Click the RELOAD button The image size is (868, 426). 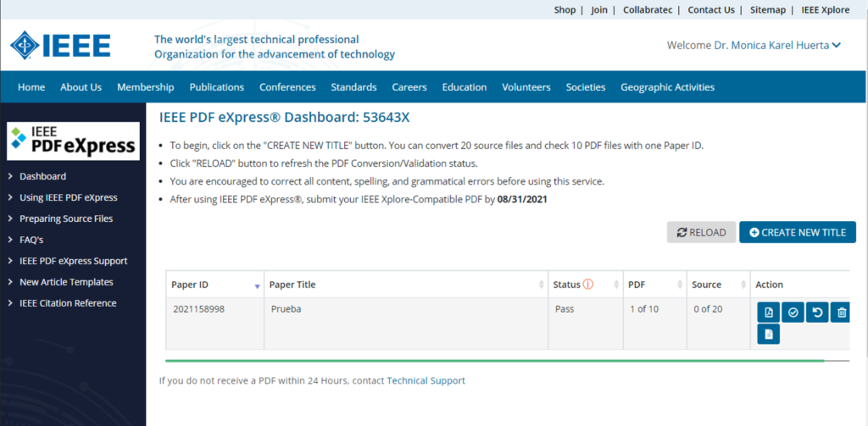click(701, 232)
